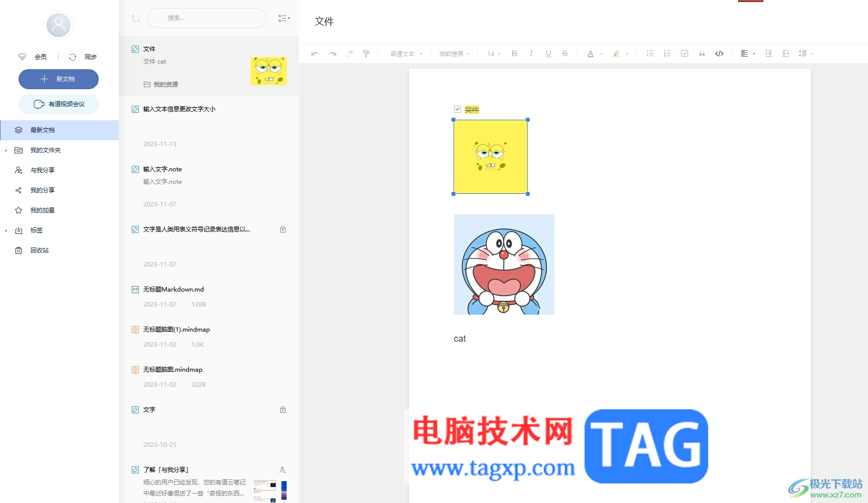Click the membership diamond icon

click(x=22, y=57)
